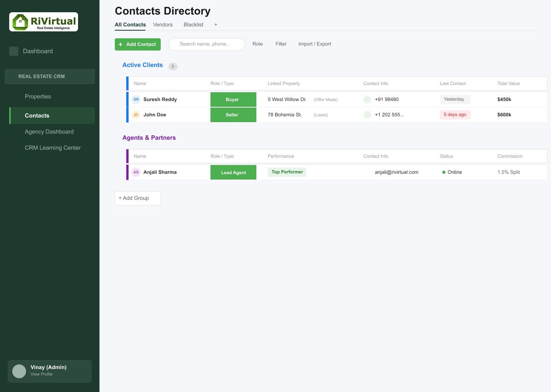Open the Filter dropdown
This screenshot has height=392, width=551.
click(281, 44)
